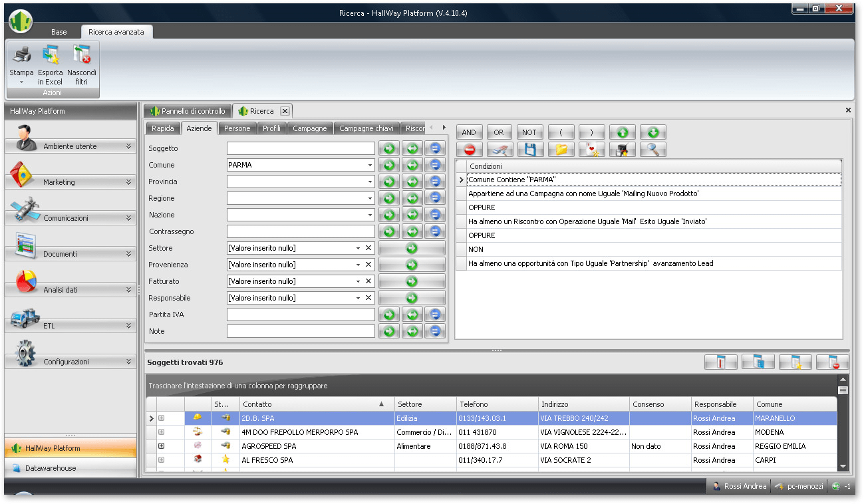864x504 pixels.
Task: Click the red remove condition icon
Action: click(x=470, y=150)
